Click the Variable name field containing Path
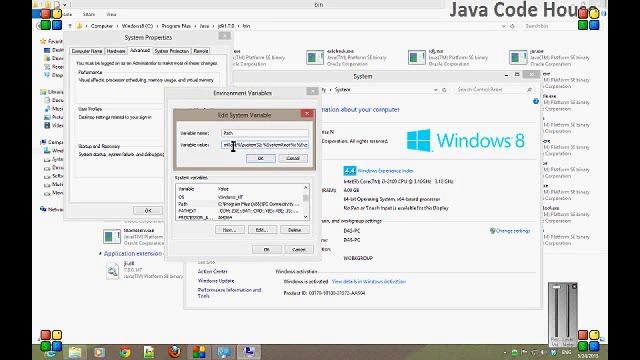Image resolution: width=640 pixels, height=360 pixels. coord(265,133)
